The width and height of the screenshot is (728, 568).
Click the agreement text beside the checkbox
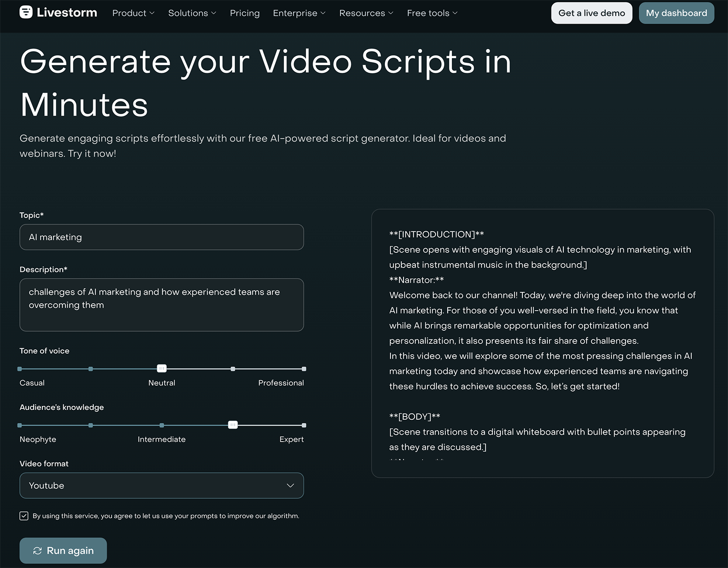coord(166,516)
